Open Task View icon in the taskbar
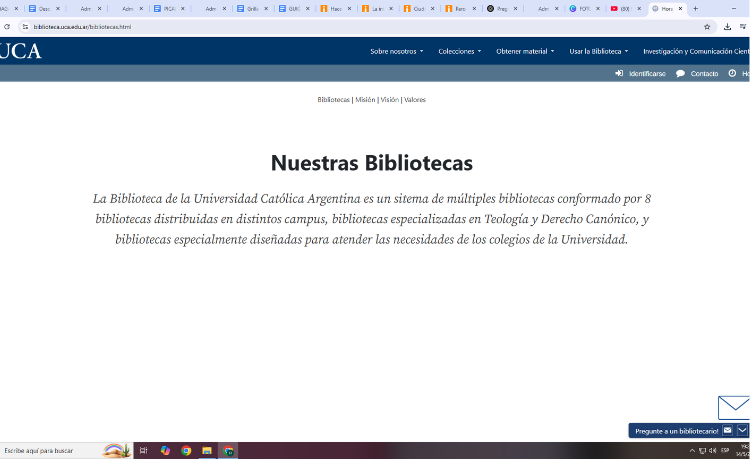Screen dimensions: 750x459 coord(143,450)
